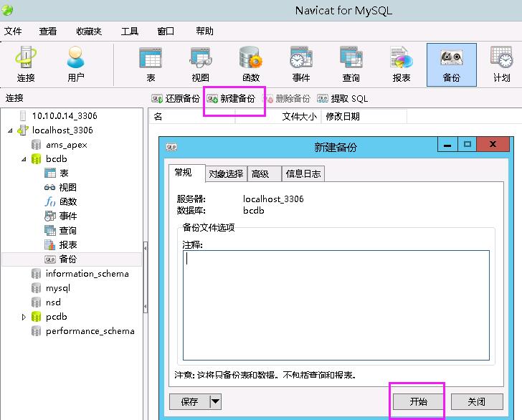Select the 查询 (Query) toolbar icon
Image resolution: width=522 pixels, height=420 pixels.
click(351, 64)
